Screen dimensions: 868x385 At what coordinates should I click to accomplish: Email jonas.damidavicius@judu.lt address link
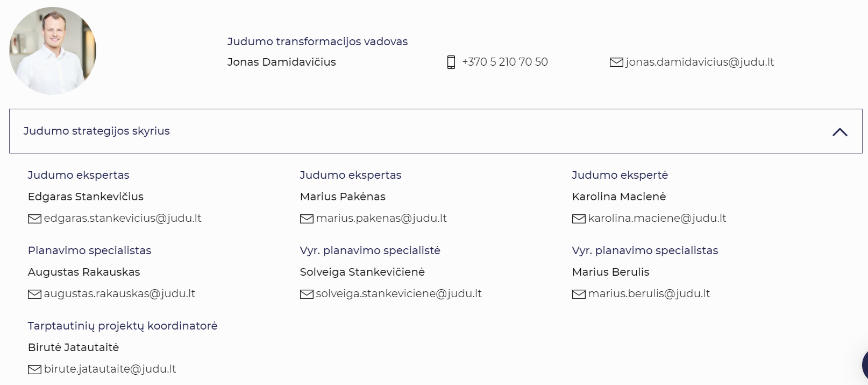pyautogui.click(x=700, y=62)
